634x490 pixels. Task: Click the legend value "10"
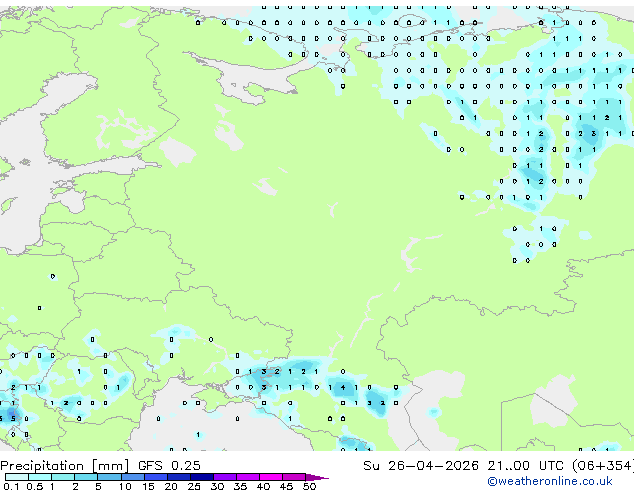point(125,486)
